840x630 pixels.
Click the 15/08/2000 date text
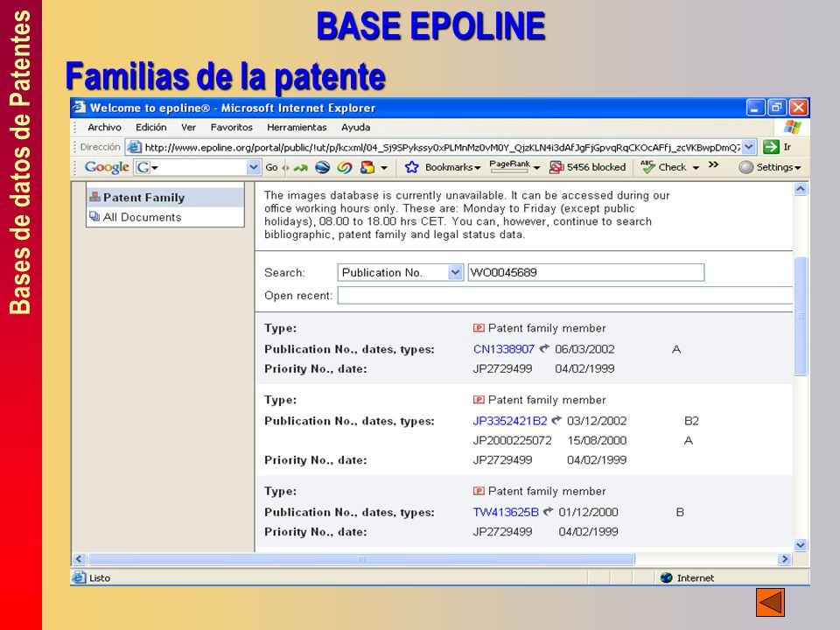click(x=597, y=440)
